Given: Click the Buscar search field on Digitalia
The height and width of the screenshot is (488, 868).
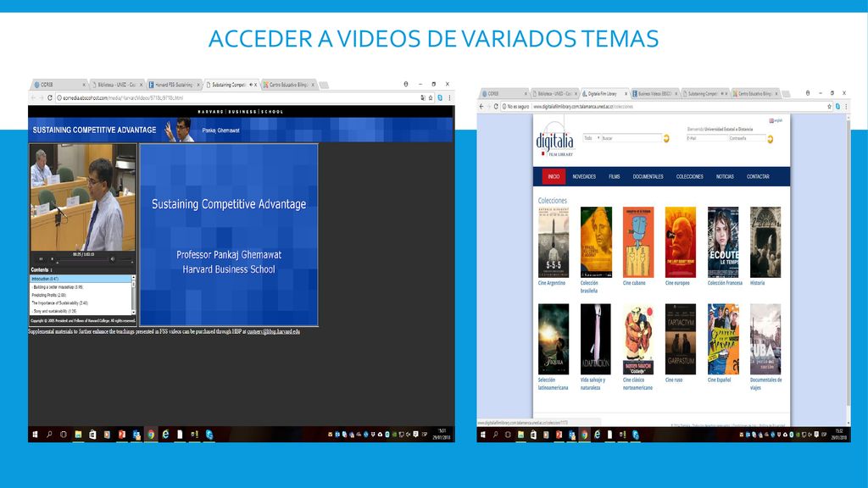Looking at the screenshot, I should click(x=632, y=138).
